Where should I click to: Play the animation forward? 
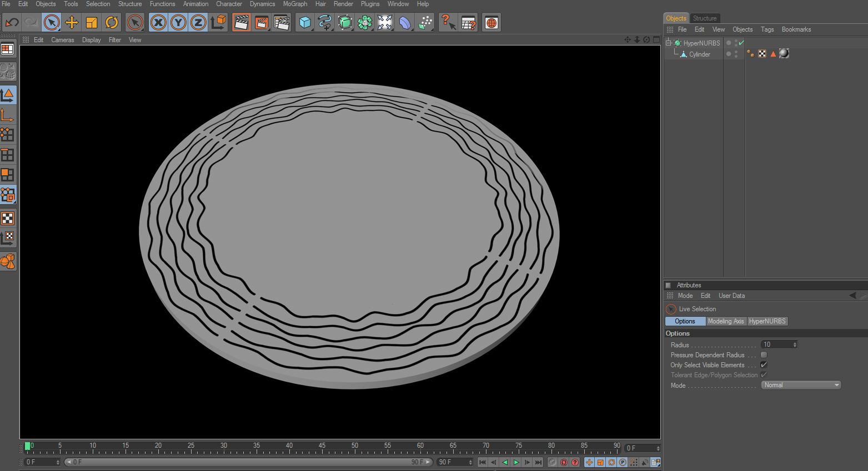click(516, 462)
